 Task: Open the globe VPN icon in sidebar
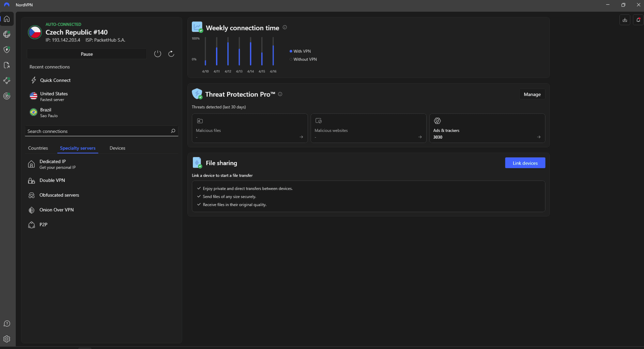point(7,34)
